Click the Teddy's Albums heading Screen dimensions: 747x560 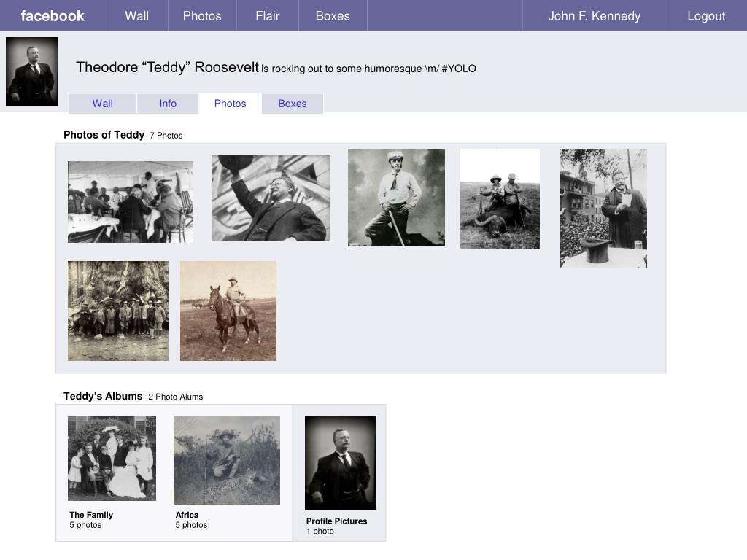click(103, 396)
